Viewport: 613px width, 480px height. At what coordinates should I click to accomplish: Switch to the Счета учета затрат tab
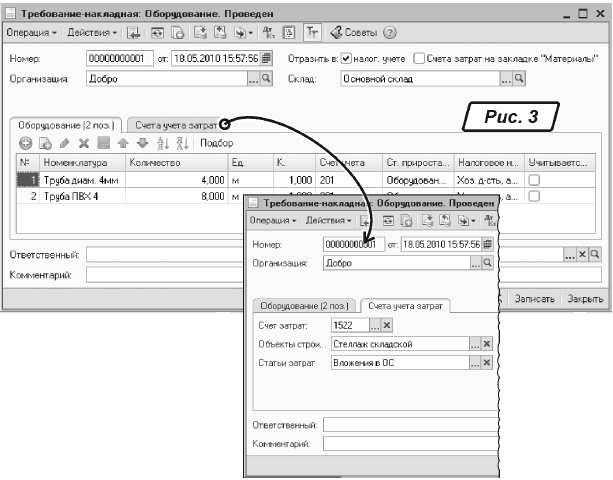click(x=175, y=124)
